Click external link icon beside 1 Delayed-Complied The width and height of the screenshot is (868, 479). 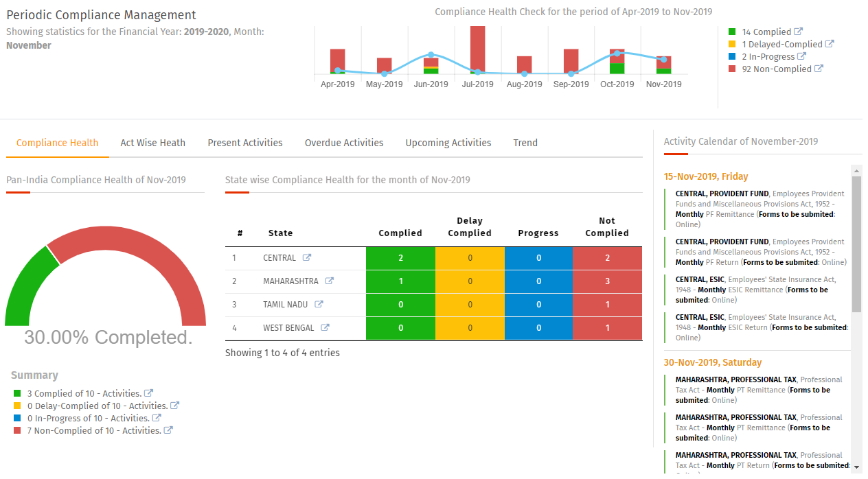830,44
